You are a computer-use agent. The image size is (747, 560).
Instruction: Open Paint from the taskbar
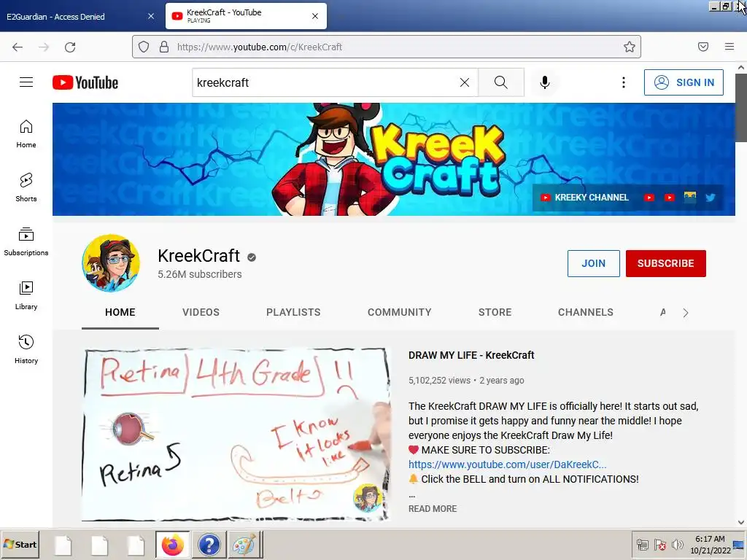point(244,545)
